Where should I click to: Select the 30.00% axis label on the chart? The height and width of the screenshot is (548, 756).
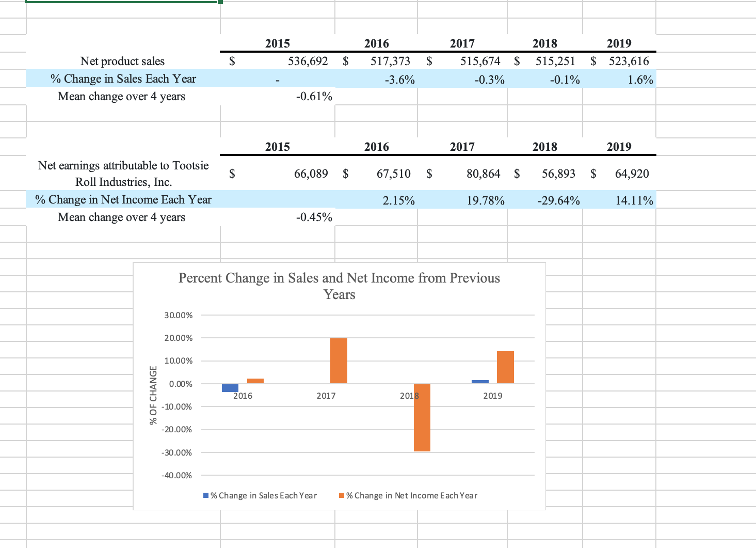tap(178, 315)
